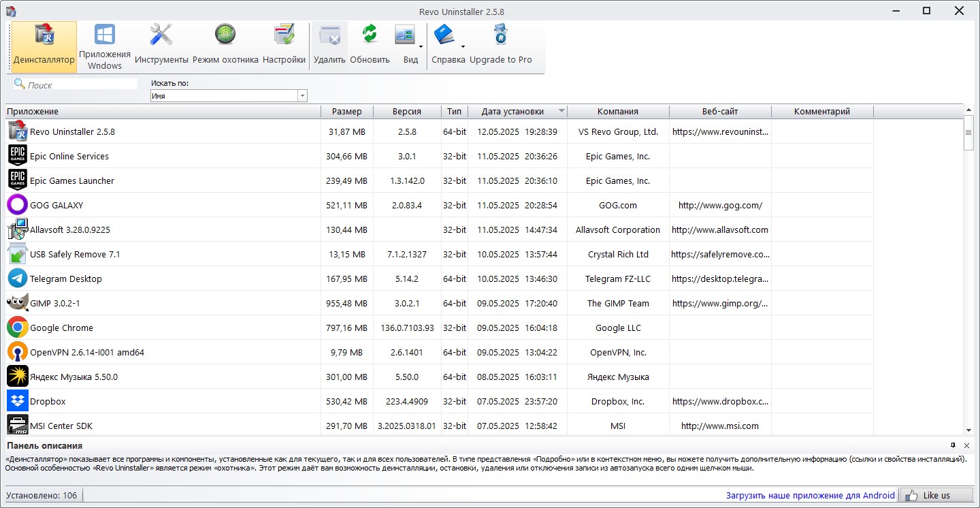
Task: Click the Telegram FZ-LLC company cell
Action: coord(618,279)
